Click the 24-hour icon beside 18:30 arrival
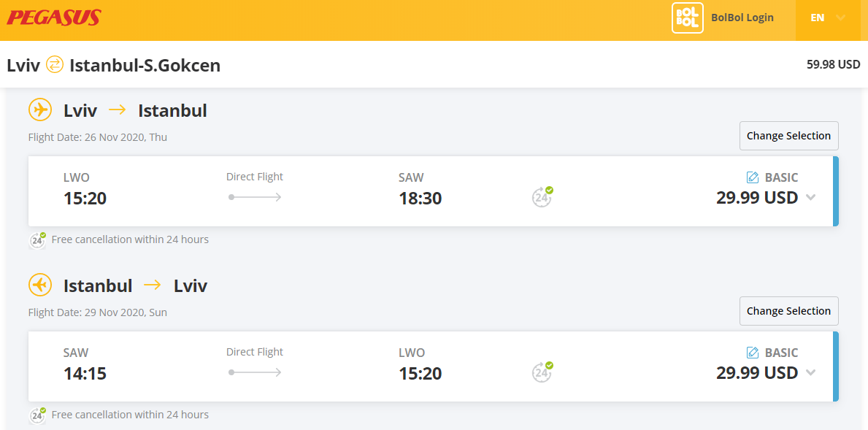The height and width of the screenshot is (430, 868). point(542,196)
